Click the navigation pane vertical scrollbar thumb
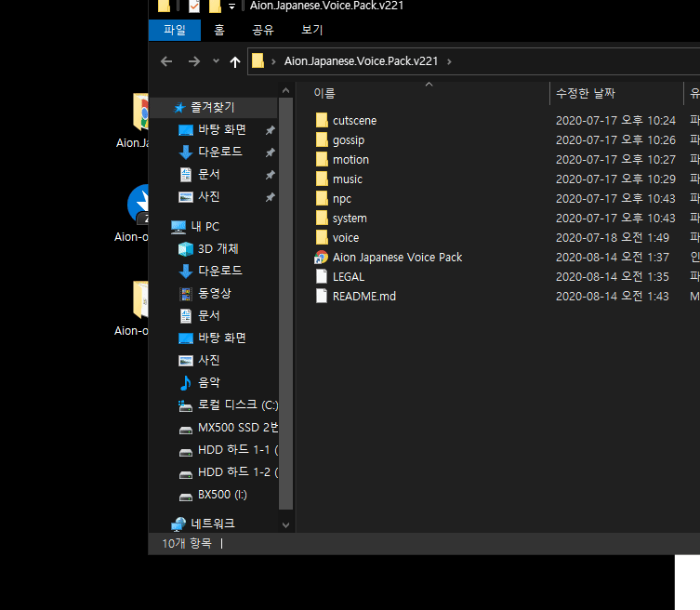Screen dimensions: 700x610 coord(285,304)
